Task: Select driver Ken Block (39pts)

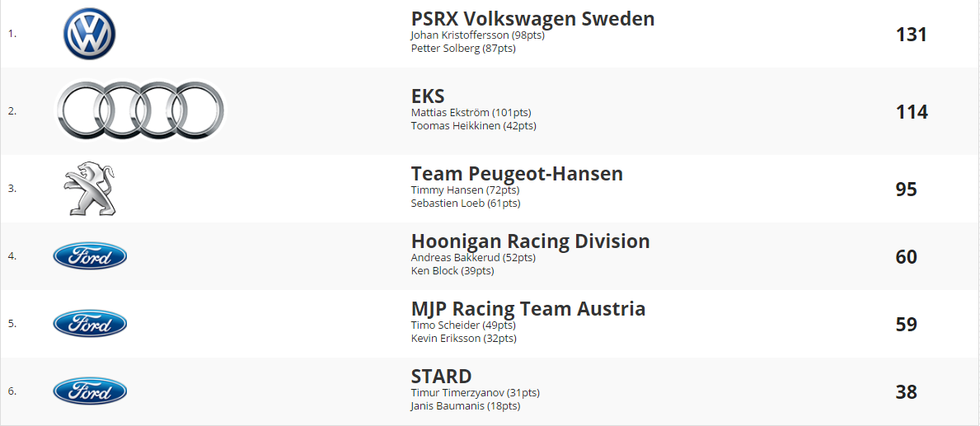Action: (452, 270)
